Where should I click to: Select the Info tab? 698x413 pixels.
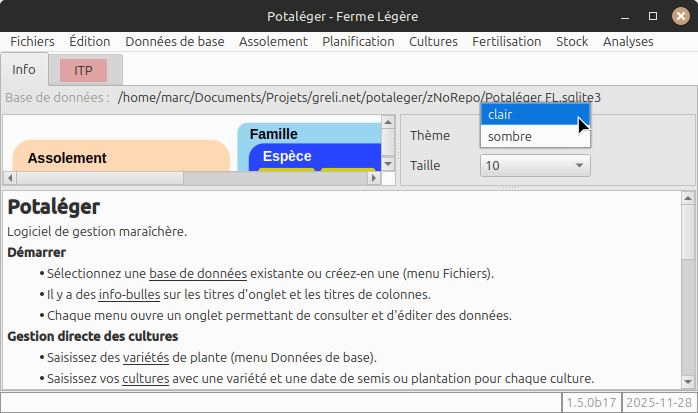pyautogui.click(x=24, y=71)
